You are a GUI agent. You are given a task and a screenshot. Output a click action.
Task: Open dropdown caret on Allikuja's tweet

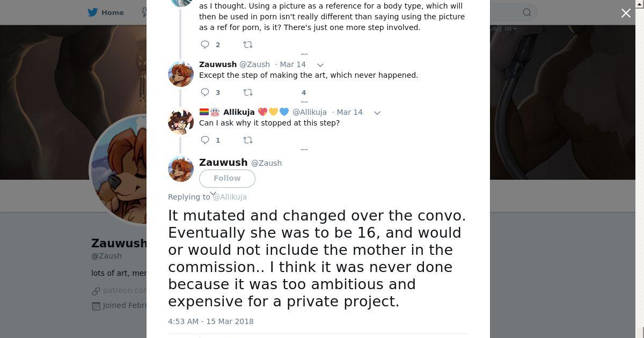pyautogui.click(x=377, y=113)
